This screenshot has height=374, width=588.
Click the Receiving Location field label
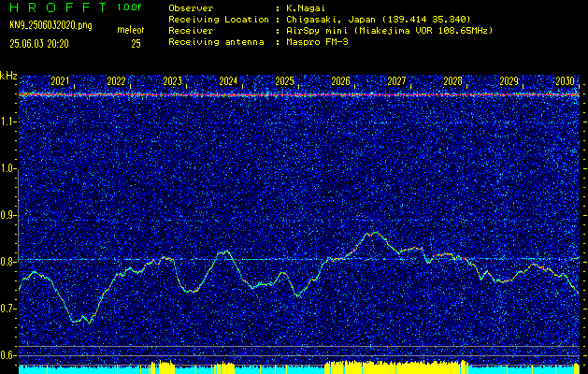219,19
